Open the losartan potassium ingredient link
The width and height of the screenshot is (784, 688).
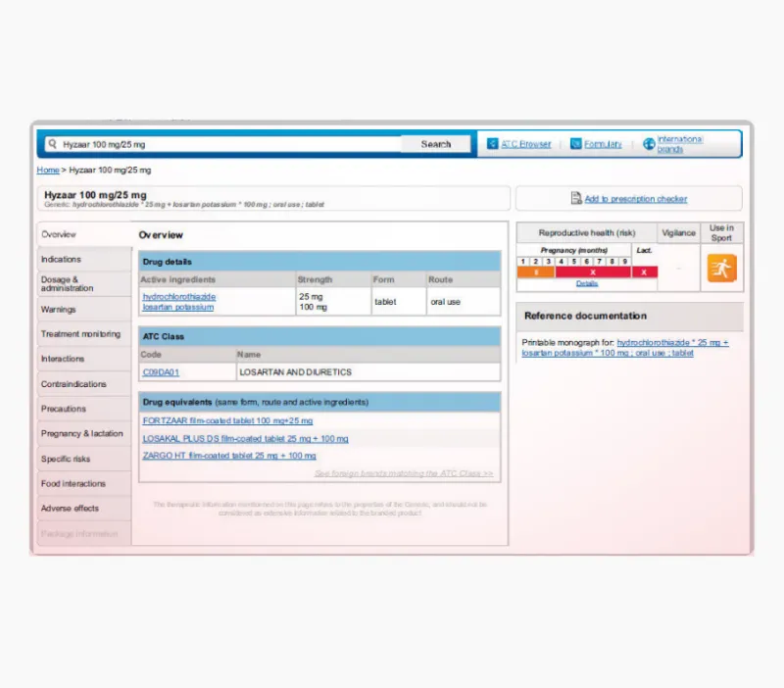tap(178, 307)
